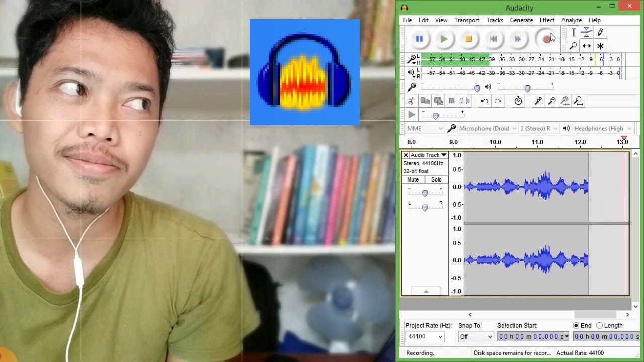644x362 pixels.
Task: Solo the Audio Track
Action: 436,179
